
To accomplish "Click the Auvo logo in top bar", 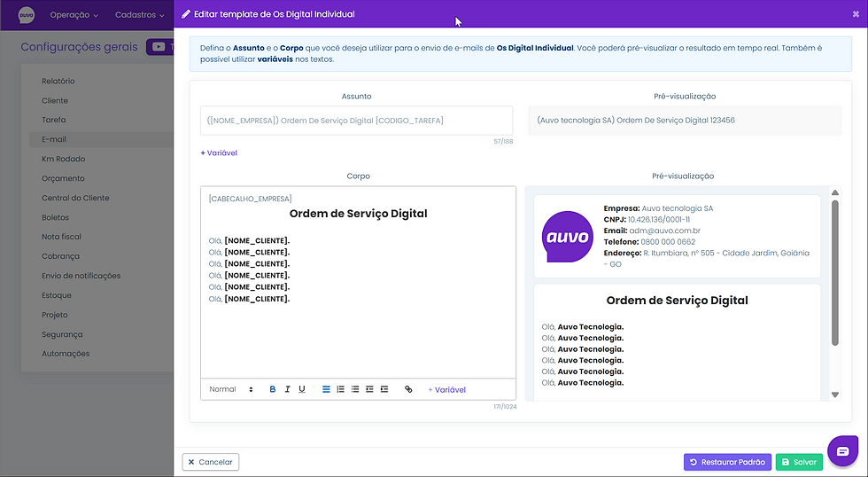I will point(26,15).
